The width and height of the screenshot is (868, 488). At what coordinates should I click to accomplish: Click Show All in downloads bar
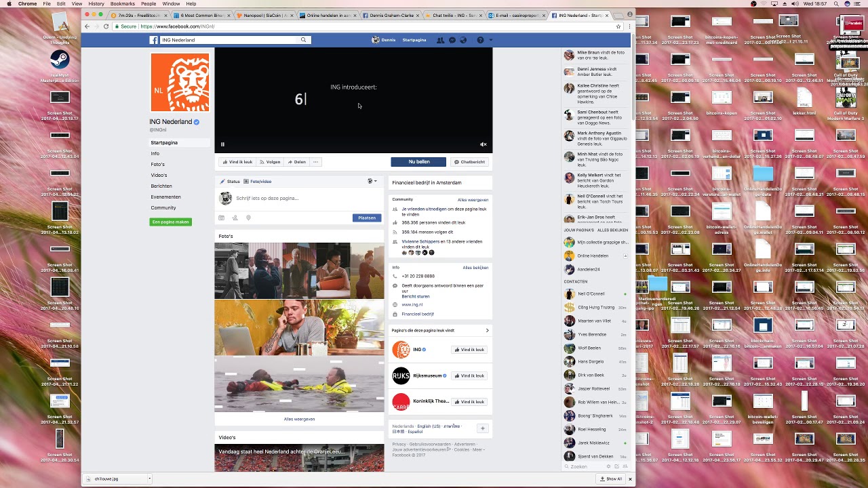(x=611, y=479)
